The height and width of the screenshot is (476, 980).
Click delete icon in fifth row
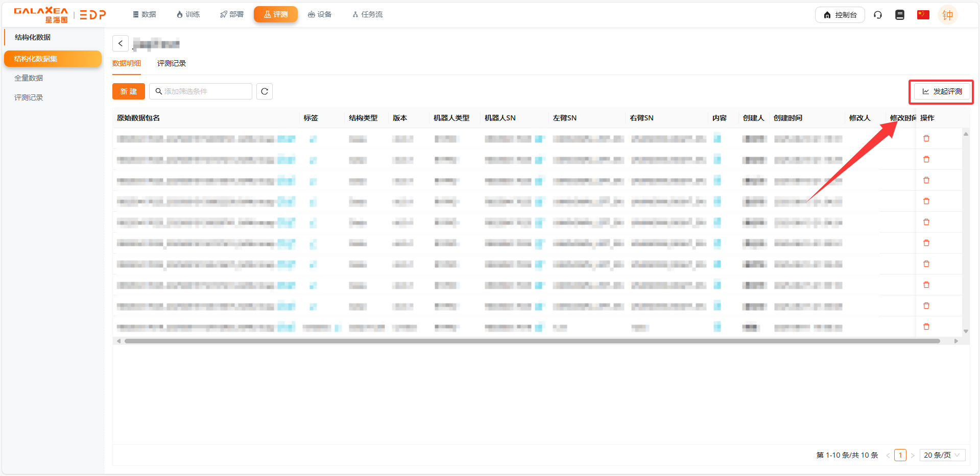click(926, 222)
